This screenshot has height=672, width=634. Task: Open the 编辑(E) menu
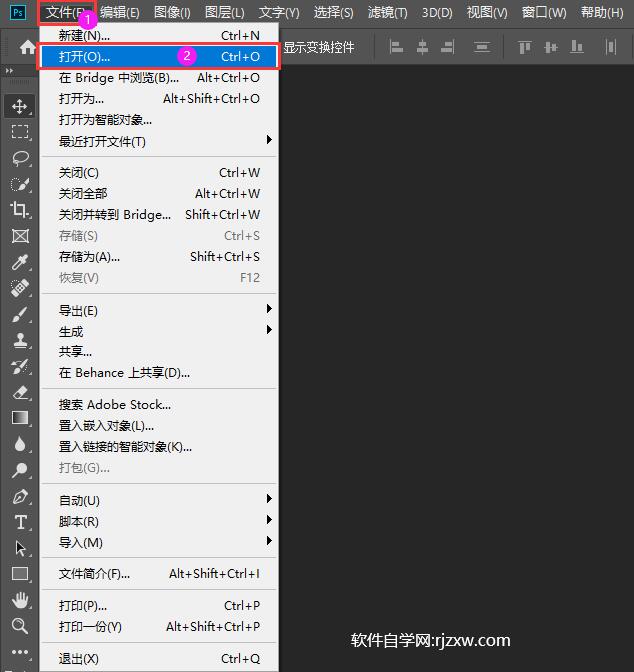click(x=120, y=13)
